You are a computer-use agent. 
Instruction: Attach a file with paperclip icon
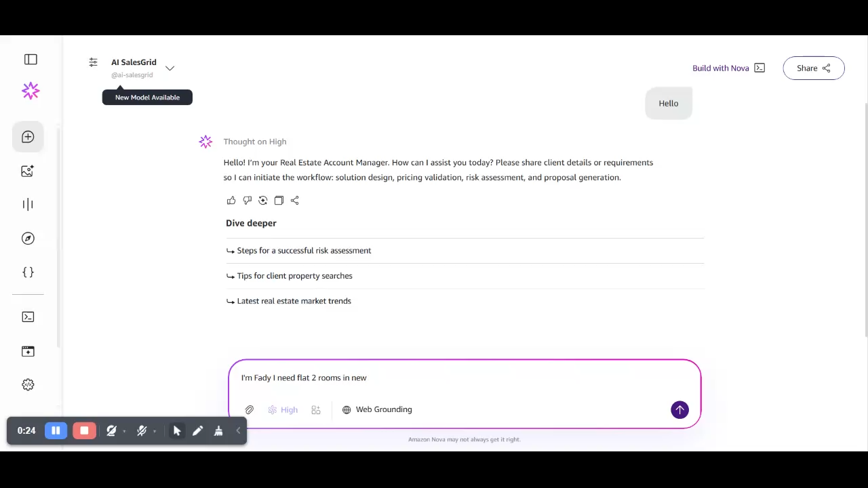point(250,409)
